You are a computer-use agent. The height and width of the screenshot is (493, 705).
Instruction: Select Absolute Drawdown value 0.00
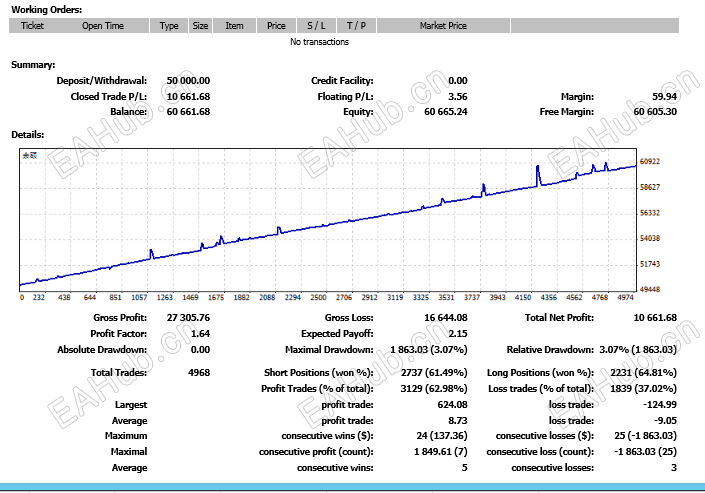[x=201, y=350]
